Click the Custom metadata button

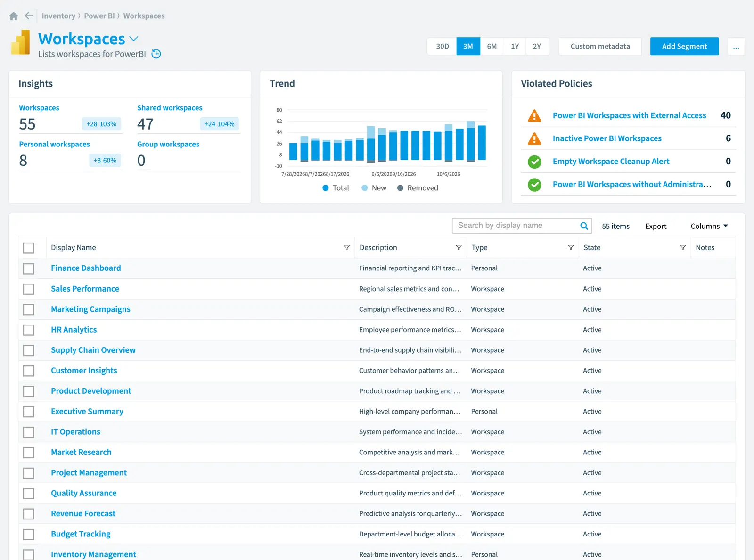coord(600,46)
